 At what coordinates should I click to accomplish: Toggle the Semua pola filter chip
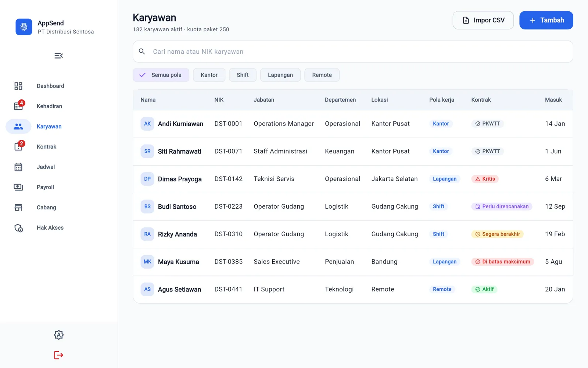point(161,75)
